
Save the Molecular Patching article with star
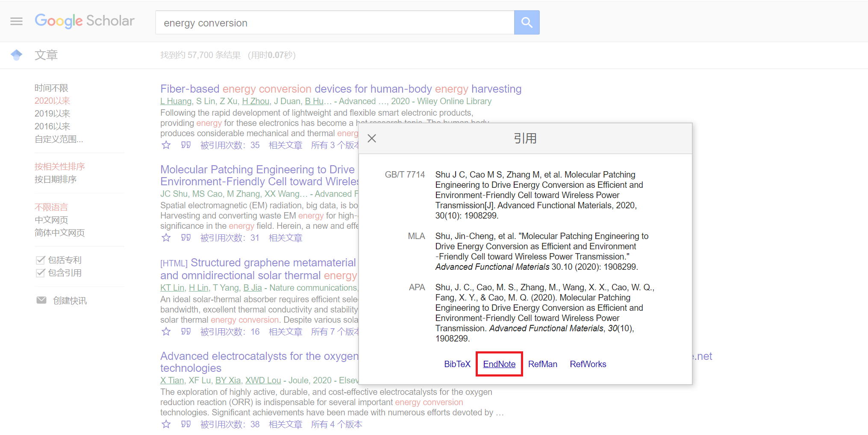point(166,238)
